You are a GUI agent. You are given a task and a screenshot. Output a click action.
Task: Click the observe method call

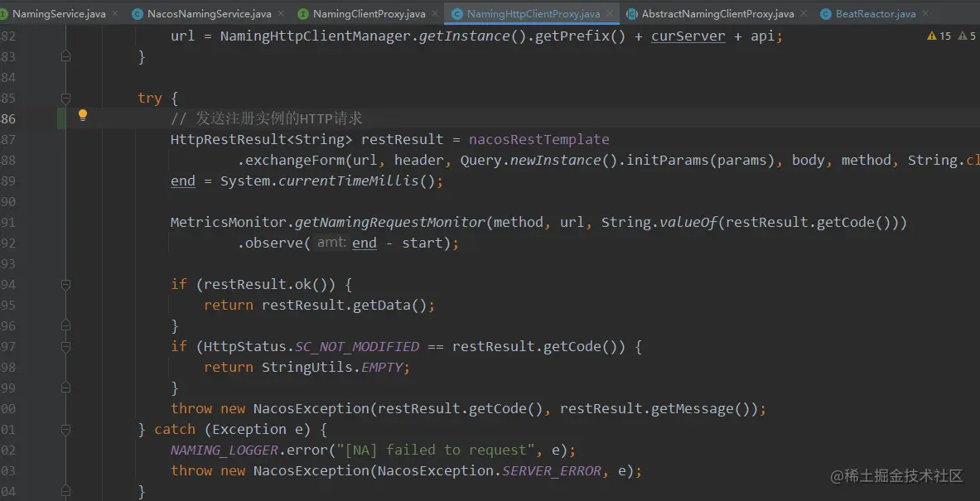click(273, 243)
